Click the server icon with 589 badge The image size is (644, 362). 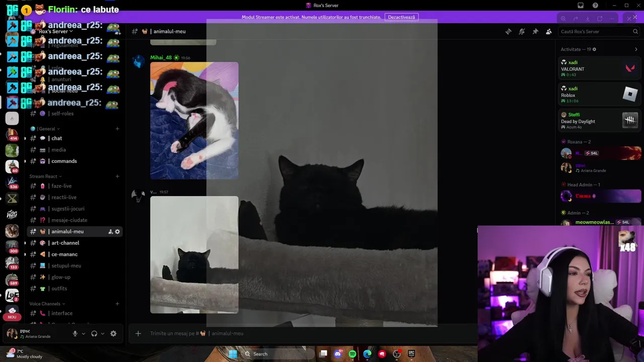click(12, 279)
